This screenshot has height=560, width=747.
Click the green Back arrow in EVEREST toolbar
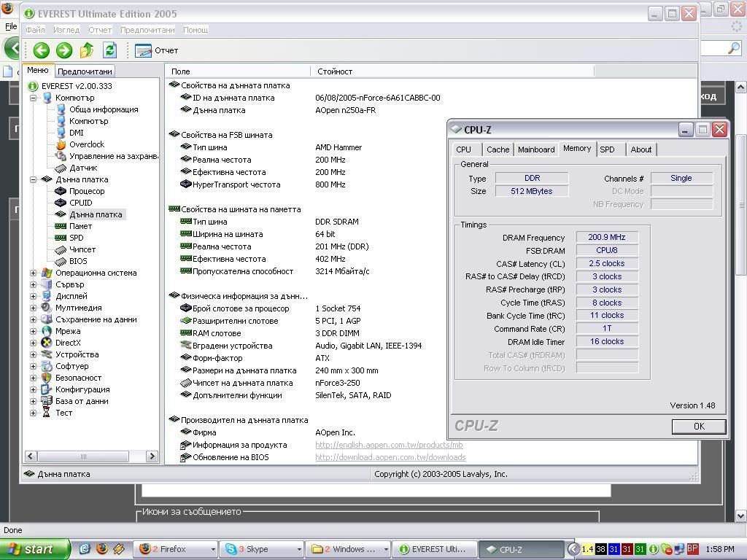tap(41, 50)
